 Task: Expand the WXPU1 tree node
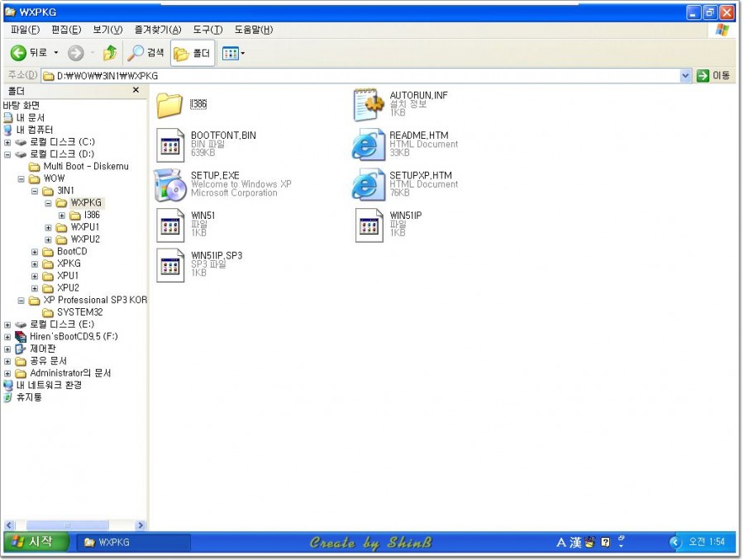click(x=49, y=228)
